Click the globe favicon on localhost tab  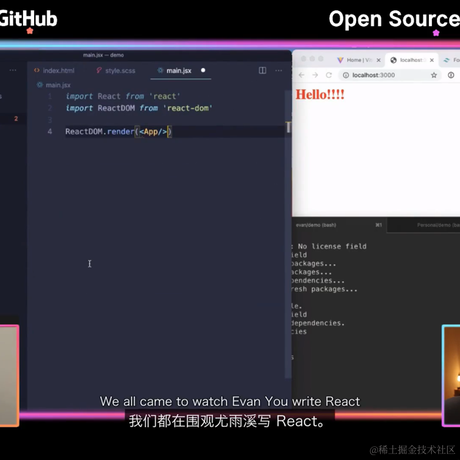tap(393, 60)
